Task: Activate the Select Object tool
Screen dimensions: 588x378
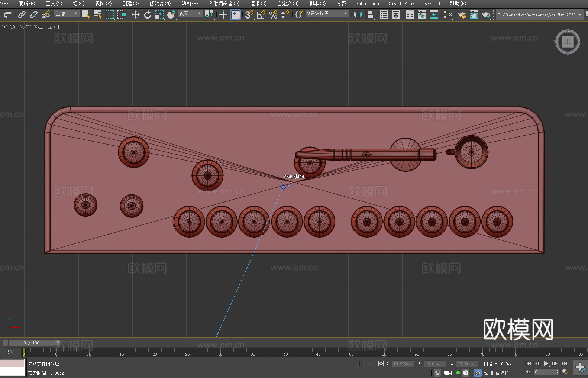Action: pyautogui.click(x=85, y=14)
